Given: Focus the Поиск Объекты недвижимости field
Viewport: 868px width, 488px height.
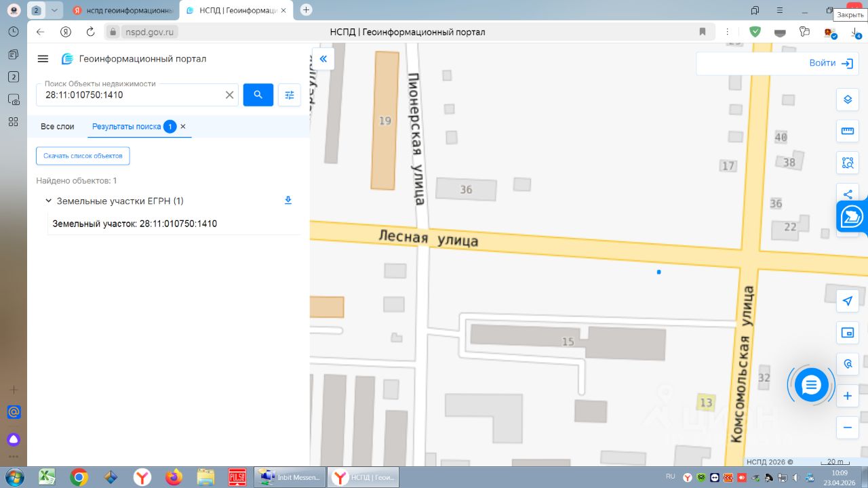Looking at the screenshot, I should [x=129, y=96].
